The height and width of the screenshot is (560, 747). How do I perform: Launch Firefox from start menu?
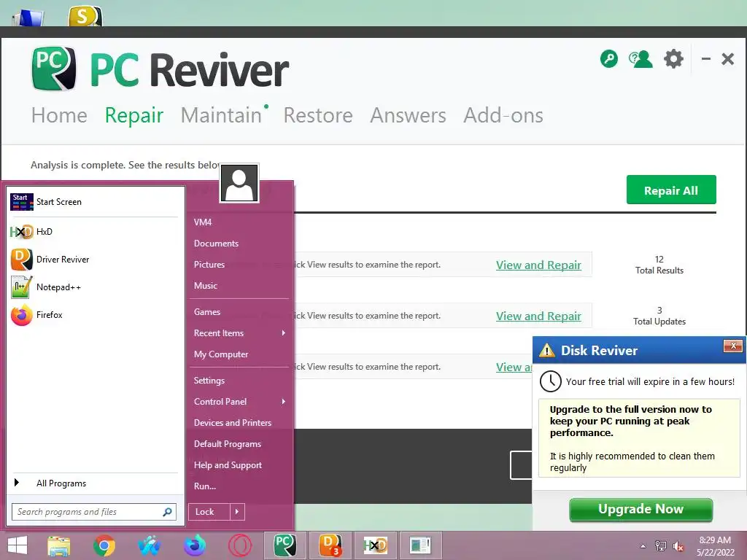[x=22, y=315]
